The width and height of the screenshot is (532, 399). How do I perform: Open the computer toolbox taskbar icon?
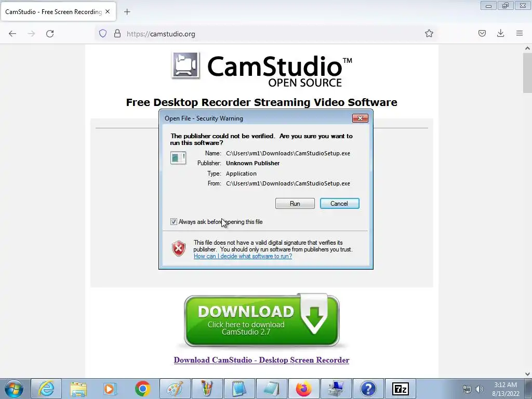point(336,389)
